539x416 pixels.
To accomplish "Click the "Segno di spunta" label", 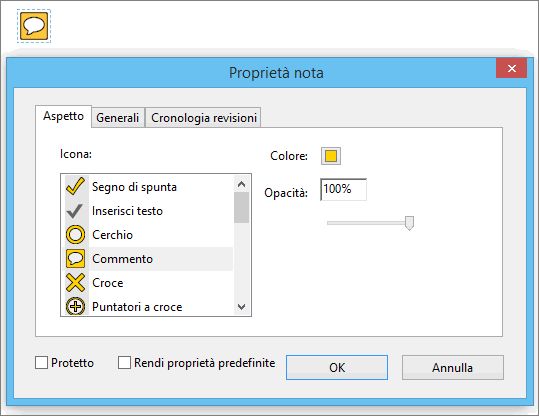I will [134, 187].
